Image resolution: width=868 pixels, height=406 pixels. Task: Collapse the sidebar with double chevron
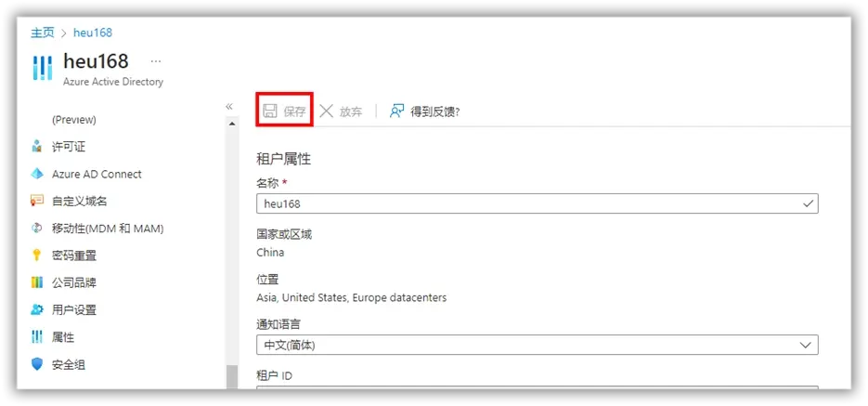229,106
